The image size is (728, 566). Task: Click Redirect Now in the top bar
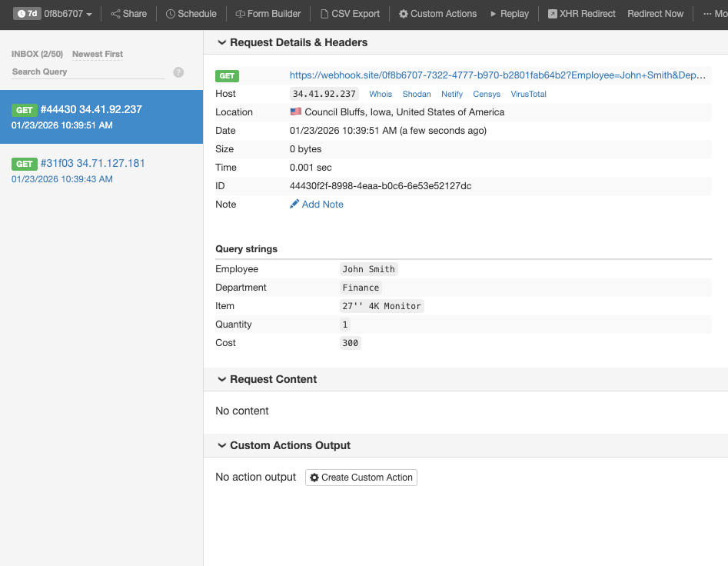pyautogui.click(x=655, y=13)
